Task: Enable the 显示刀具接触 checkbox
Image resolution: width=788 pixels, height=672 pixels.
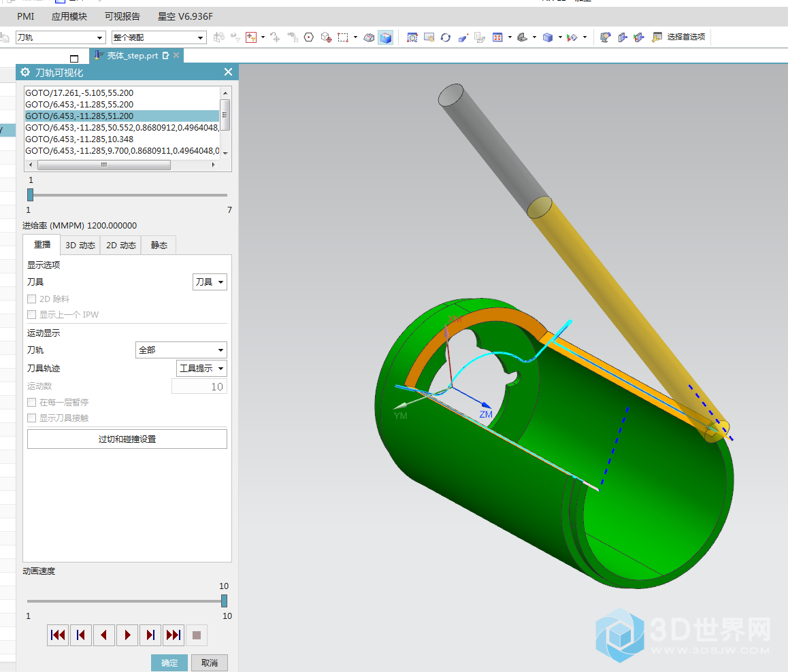Action: [32, 418]
